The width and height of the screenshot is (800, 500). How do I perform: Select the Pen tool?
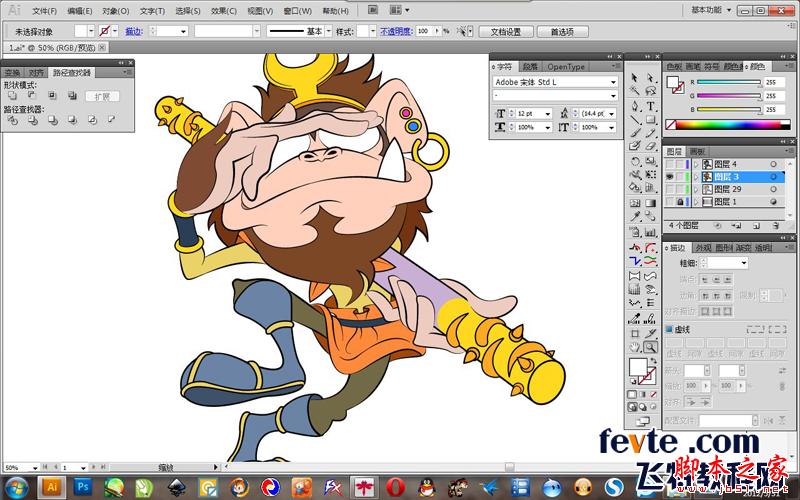[635, 106]
